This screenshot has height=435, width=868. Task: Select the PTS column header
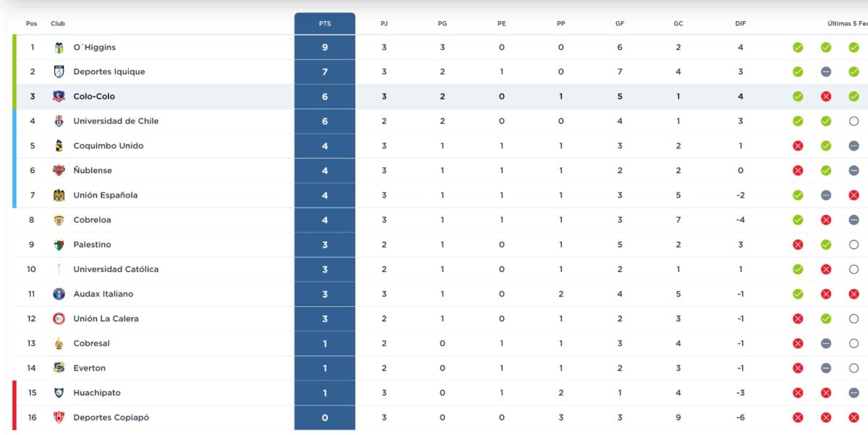tap(325, 23)
